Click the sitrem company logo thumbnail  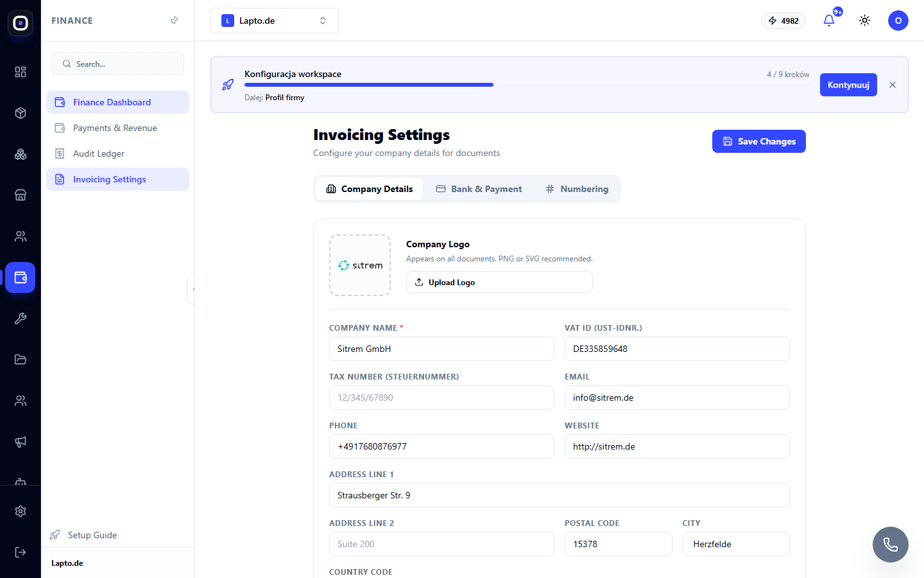[x=360, y=265]
